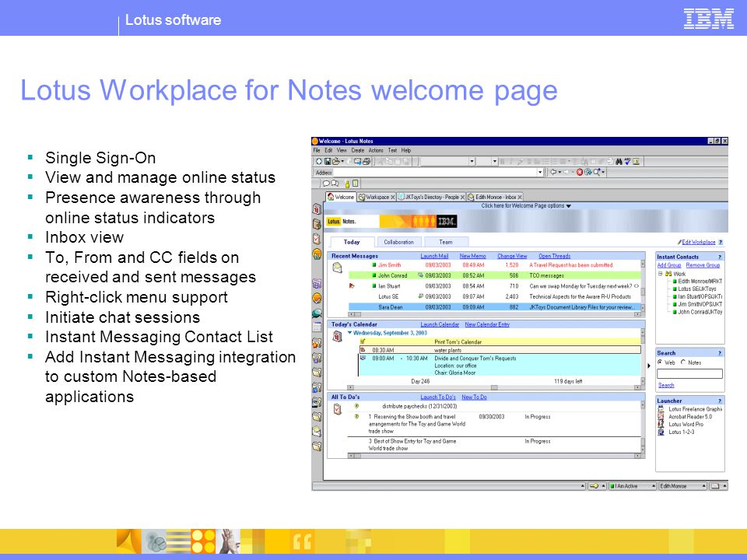Select the Sara Dean message row
The height and width of the screenshot is (560, 747).
(x=494, y=307)
